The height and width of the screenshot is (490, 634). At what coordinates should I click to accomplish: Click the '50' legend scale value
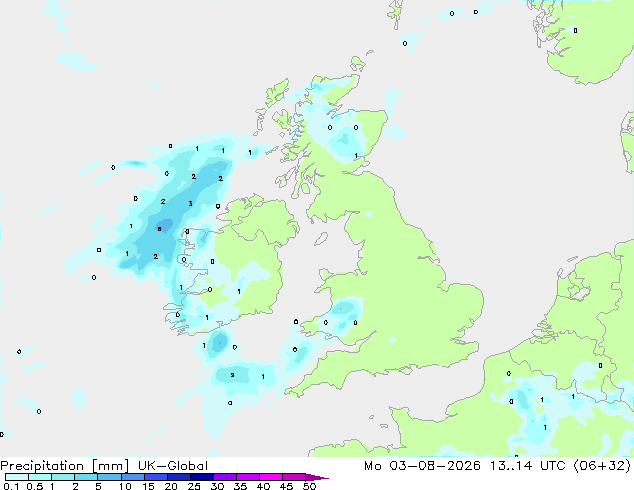pos(309,486)
